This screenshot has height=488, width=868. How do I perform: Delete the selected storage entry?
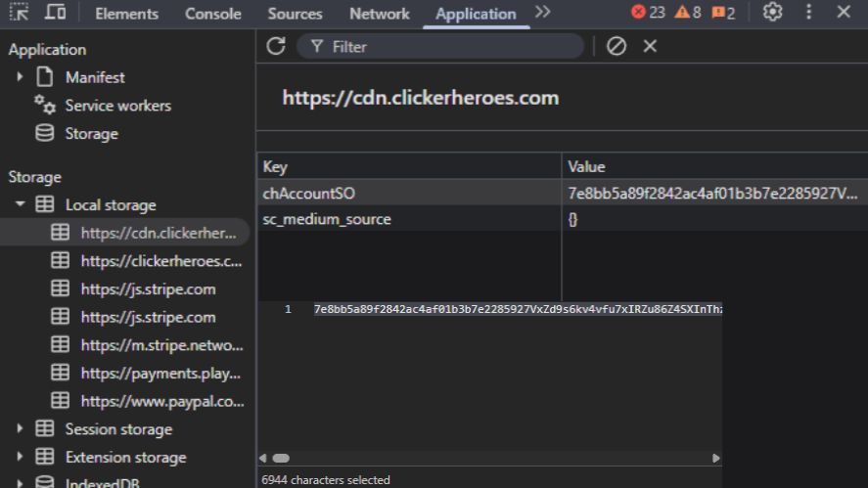click(x=650, y=46)
